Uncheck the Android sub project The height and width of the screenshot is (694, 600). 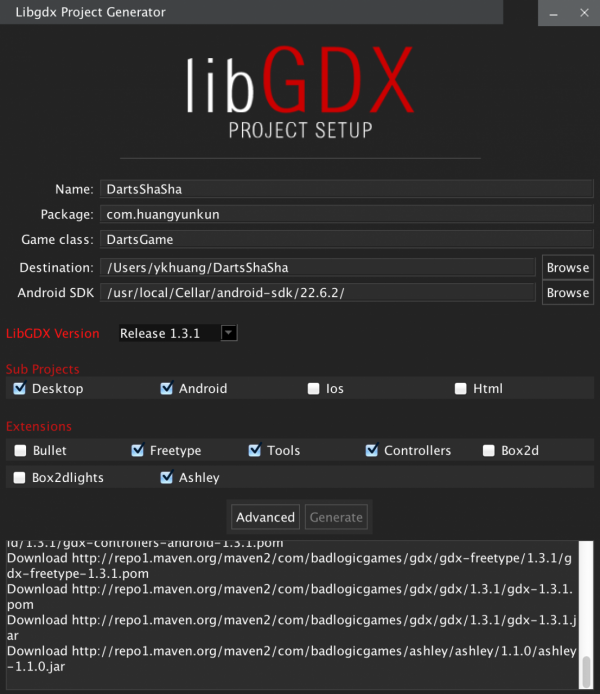(166, 389)
